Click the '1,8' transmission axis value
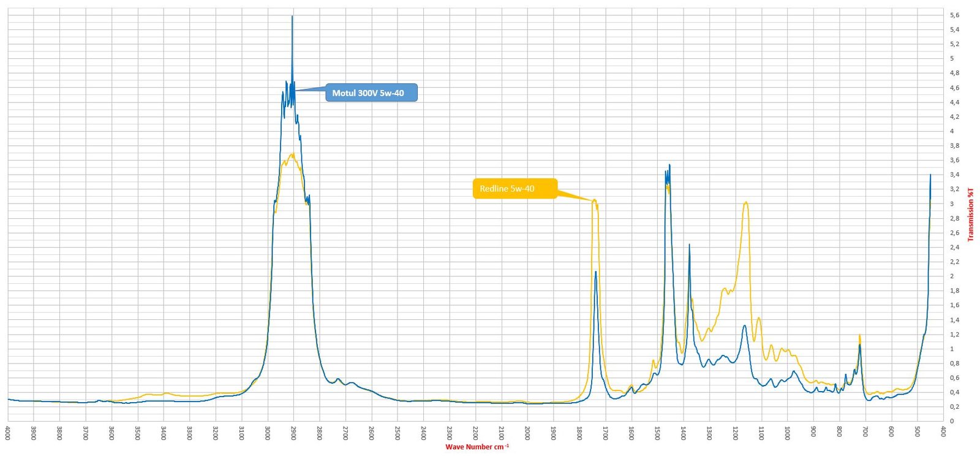This screenshot has height=456, width=980. (x=955, y=291)
